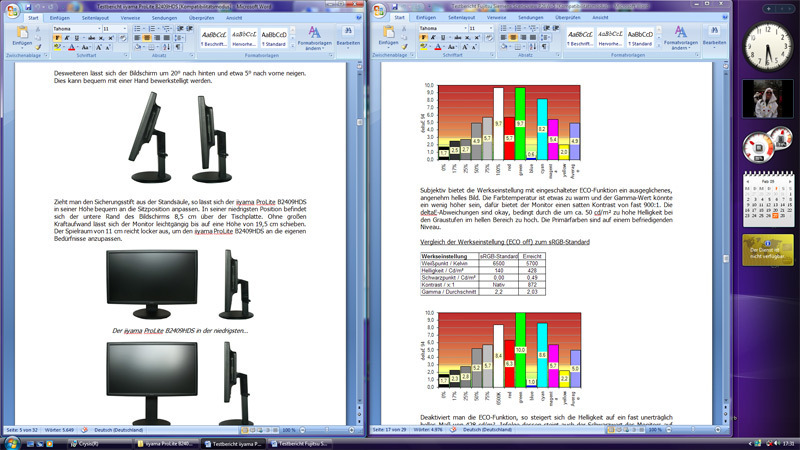Toggle superscript in the left Word window

110,38
